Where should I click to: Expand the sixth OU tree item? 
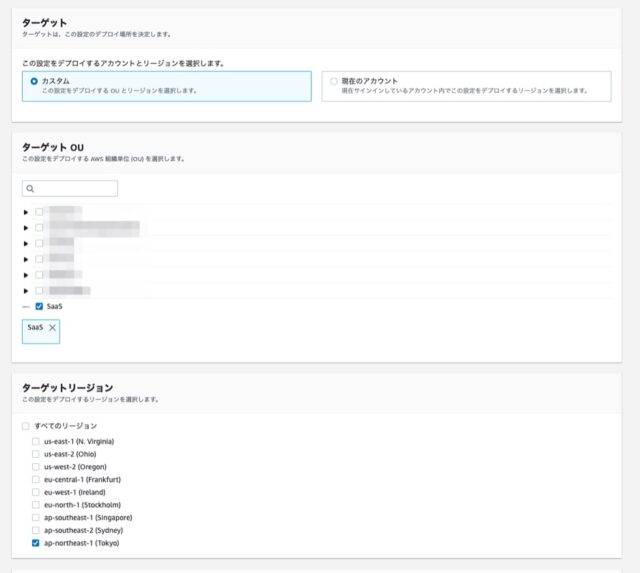26,290
